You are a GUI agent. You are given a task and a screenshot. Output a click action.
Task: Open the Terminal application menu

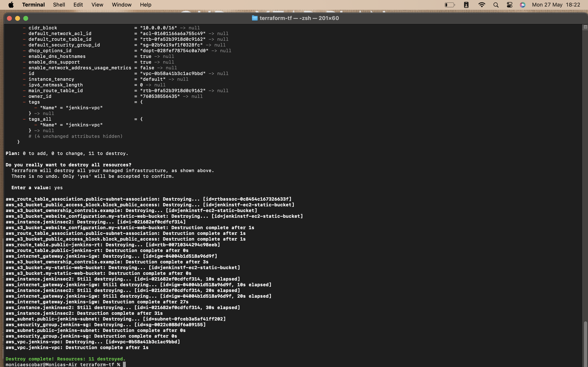pos(33,5)
